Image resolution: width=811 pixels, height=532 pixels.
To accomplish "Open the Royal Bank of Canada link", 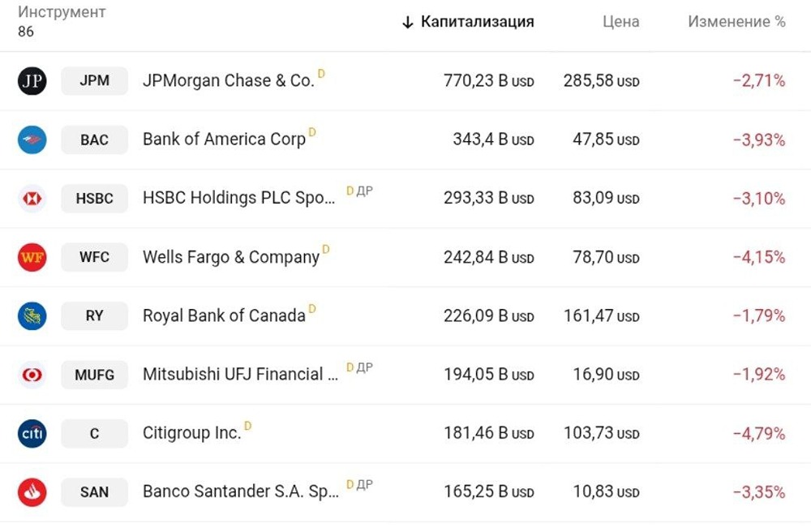I will pos(224,315).
